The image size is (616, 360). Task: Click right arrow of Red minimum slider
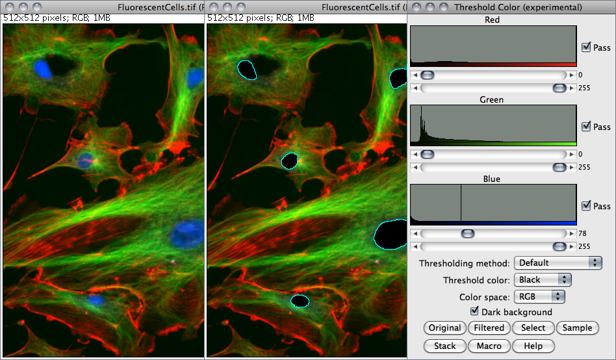point(572,75)
